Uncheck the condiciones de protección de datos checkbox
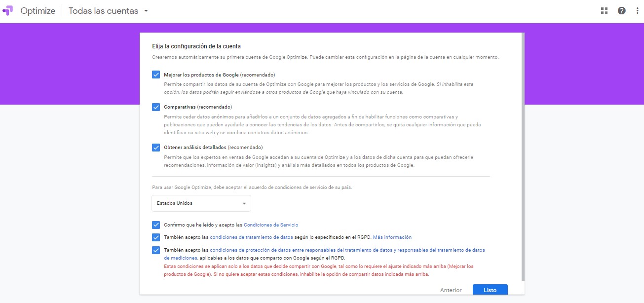The image size is (644, 303). tap(156, 250)
